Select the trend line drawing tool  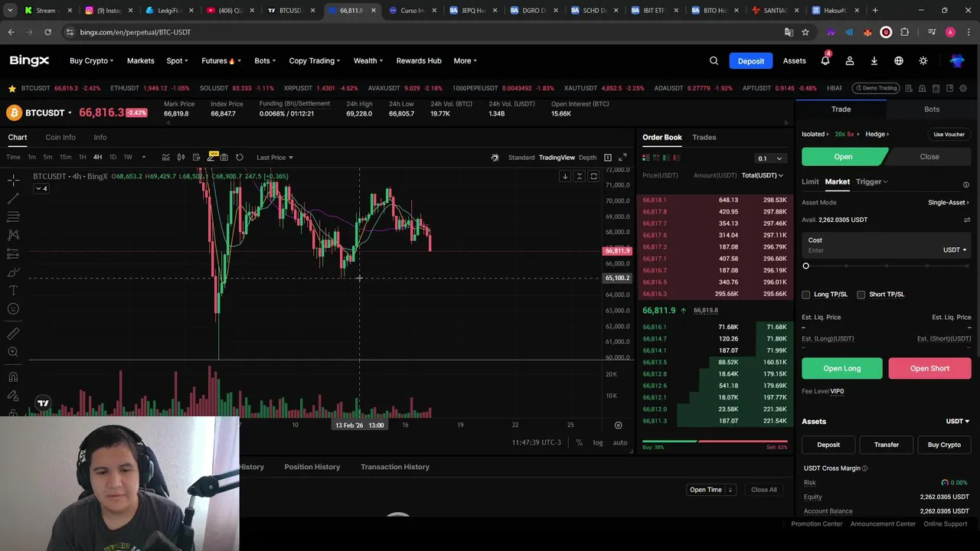(13, 199)
